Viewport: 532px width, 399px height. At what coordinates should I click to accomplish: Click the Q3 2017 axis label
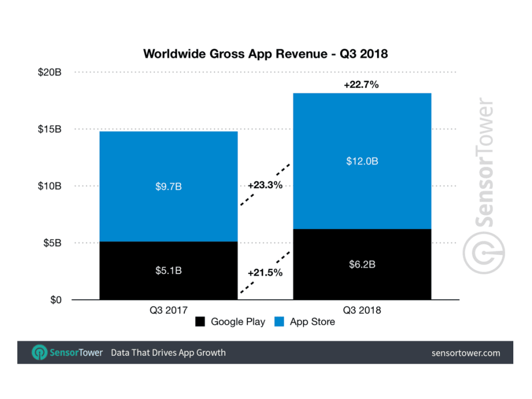[168, 310]
